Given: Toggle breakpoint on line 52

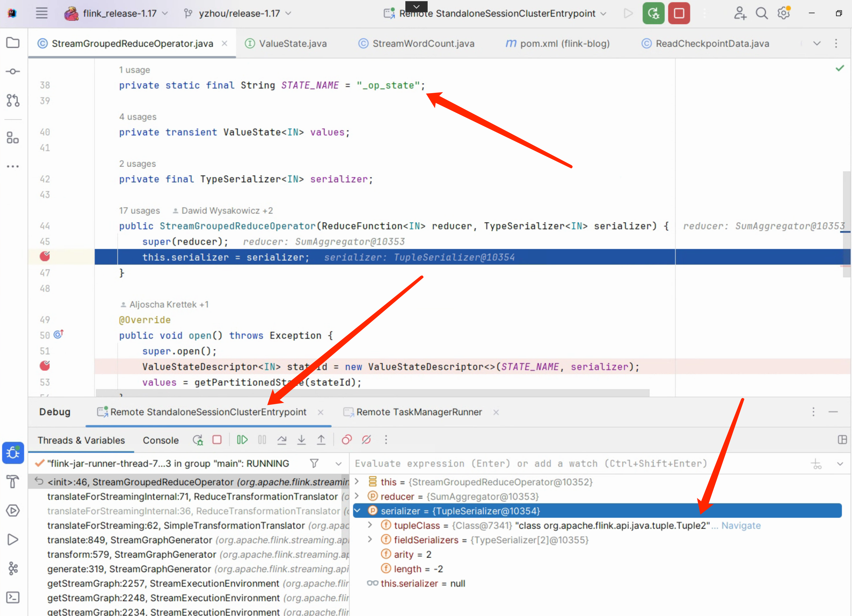Looking at the screenshot, I should (45, 366).
